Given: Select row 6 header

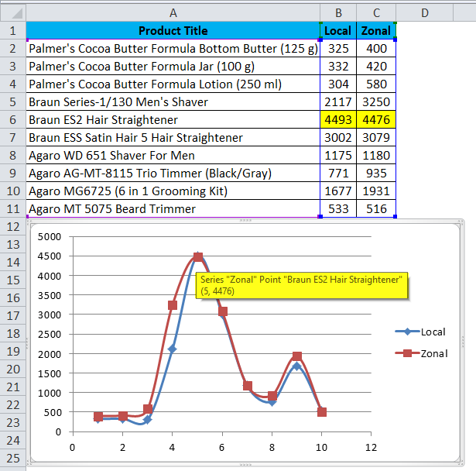Looking at the screenshot, I should pos(13,120).
